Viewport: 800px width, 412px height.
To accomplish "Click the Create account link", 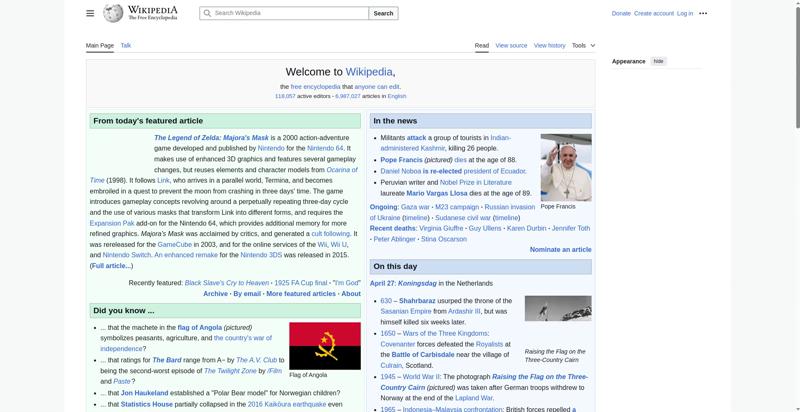I will pyautogui.click(x=654, y=13).
